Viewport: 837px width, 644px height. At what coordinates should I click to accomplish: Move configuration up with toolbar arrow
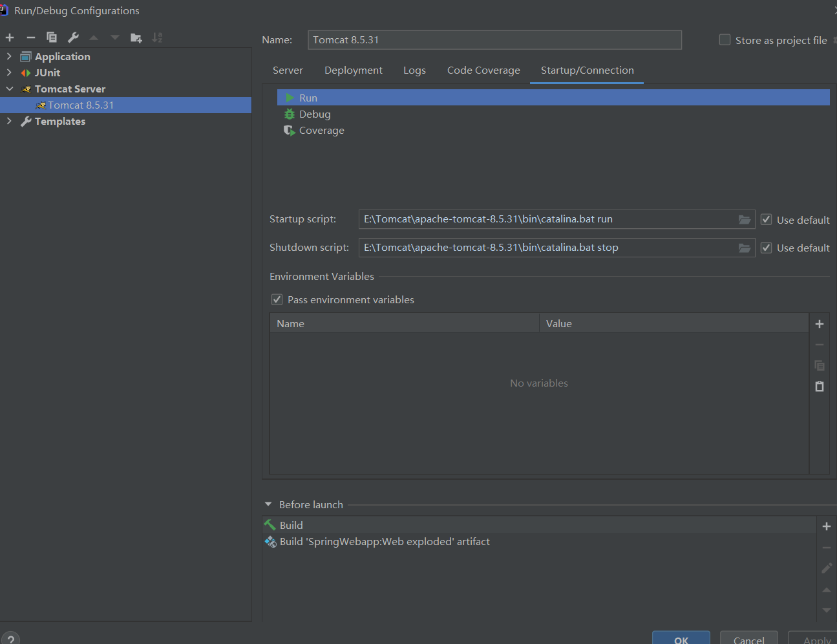(x=94, y=38)
